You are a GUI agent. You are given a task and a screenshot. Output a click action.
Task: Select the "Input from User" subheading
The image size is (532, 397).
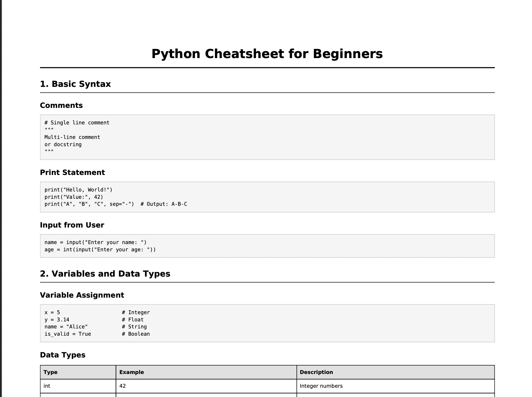tap(72, 225)
